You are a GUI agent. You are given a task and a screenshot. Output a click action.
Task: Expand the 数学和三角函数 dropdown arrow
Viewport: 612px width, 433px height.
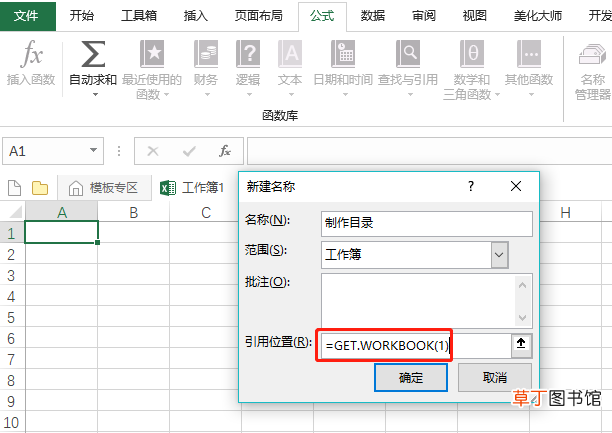pyautogui.click(x=497, y=94)
